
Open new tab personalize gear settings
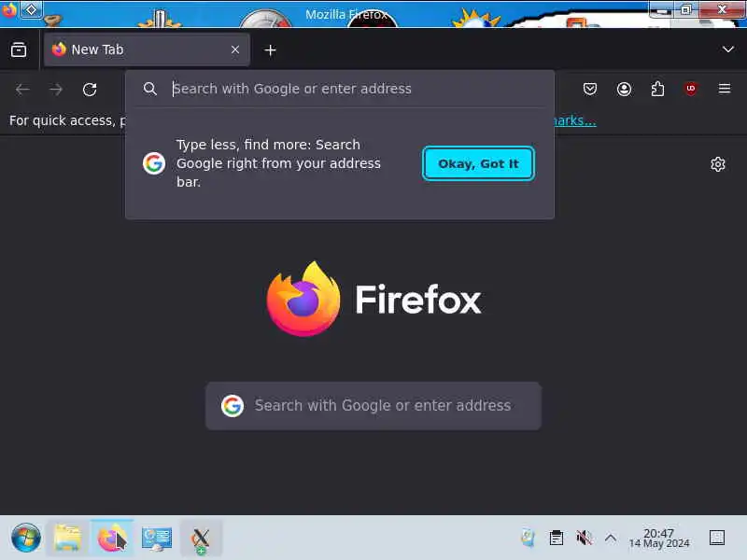(x=718, y=164)
